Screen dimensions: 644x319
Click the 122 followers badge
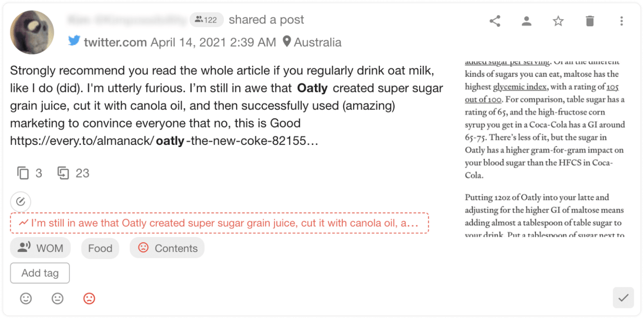(206, 20)
